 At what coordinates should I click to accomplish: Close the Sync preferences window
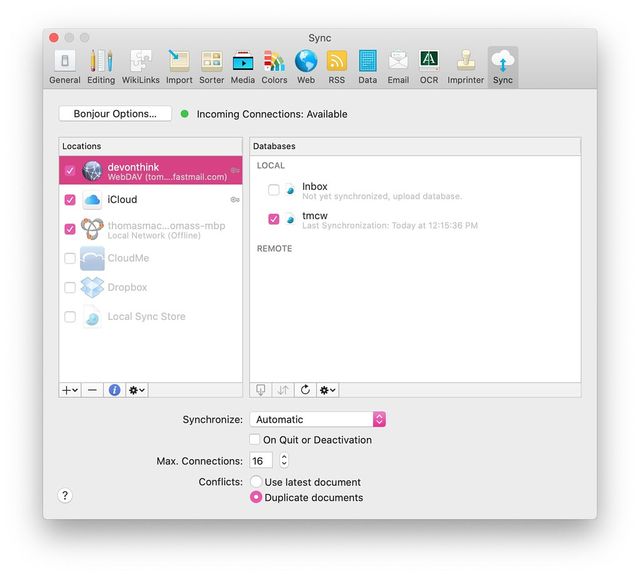point(54,38)
